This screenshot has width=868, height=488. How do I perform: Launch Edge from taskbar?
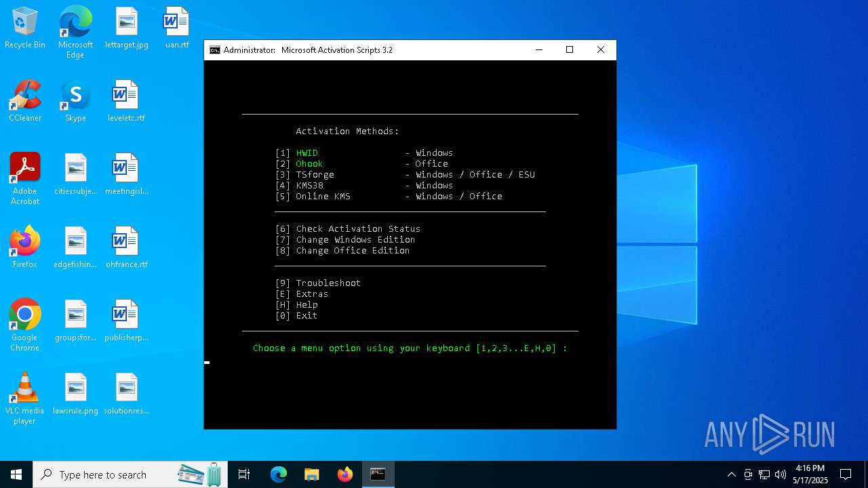[279, 474]
